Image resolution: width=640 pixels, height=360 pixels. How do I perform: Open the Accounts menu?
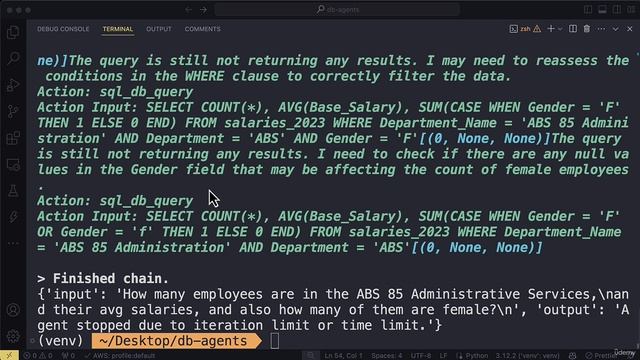pos(13,310)
